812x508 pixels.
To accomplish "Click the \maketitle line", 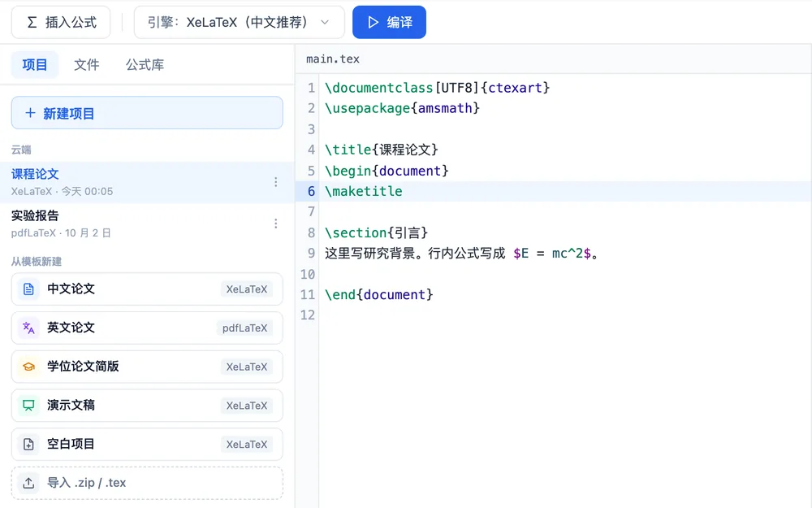I will pyautogui.click(x=363, y=191).
